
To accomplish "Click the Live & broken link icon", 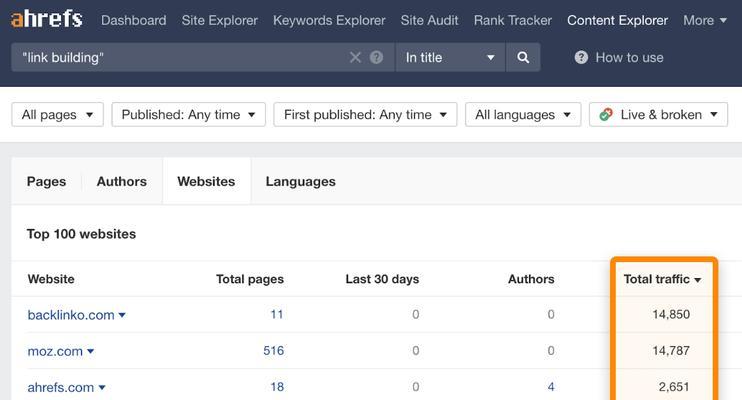I will 606,115.
